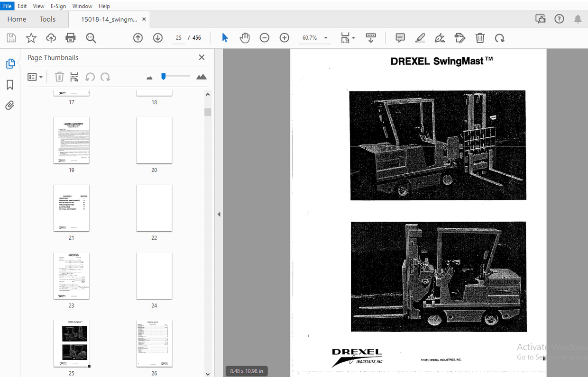588x377 pixels.
Task: Collapse the Page Thumbnails panel
Action: pyautogui.click(x=201, y=57)
